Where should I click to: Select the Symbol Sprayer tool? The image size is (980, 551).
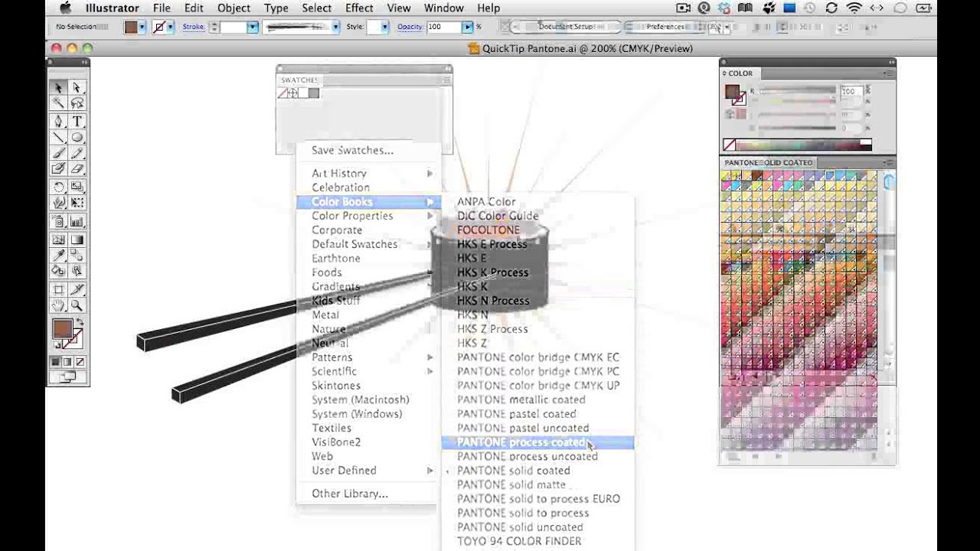59,222
